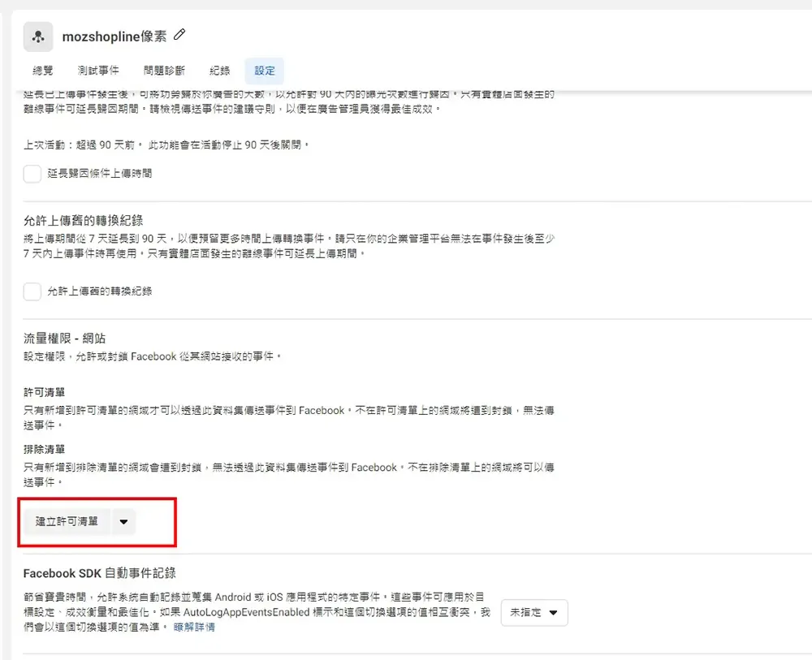Expand the arrow next to 建立許可清單
The height and width of the screenshot is (660, 812).
click(123, 521)
